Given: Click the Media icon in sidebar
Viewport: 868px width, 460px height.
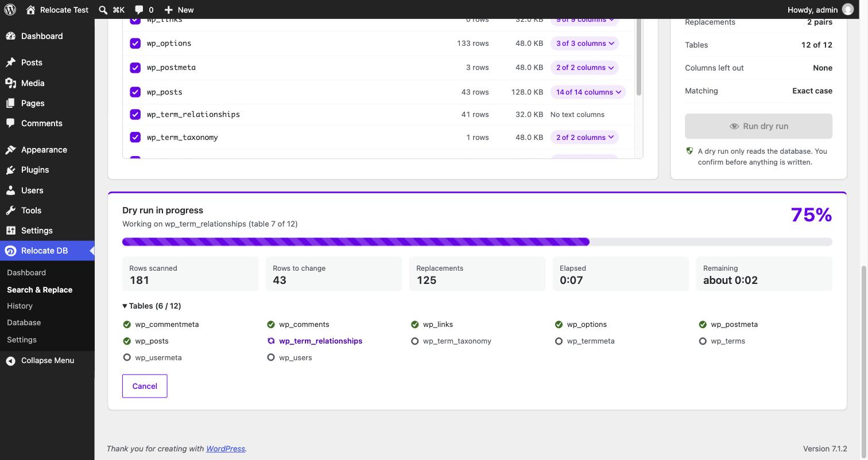Looking at the screenshot, I should tap(11, 83).
